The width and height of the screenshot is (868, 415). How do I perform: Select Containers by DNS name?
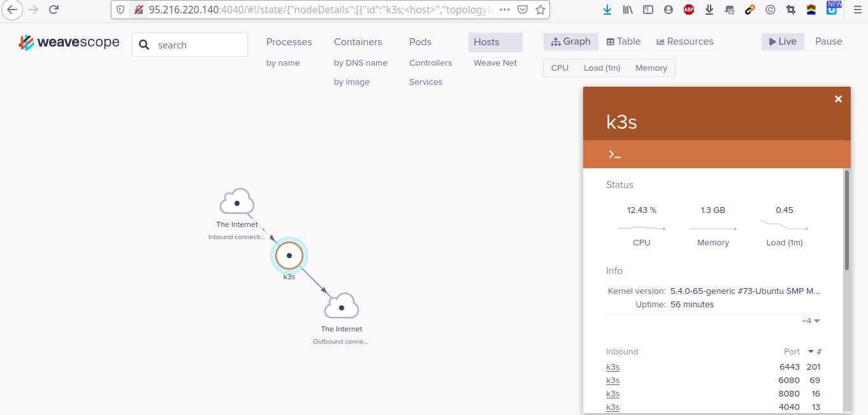[361, 63]
